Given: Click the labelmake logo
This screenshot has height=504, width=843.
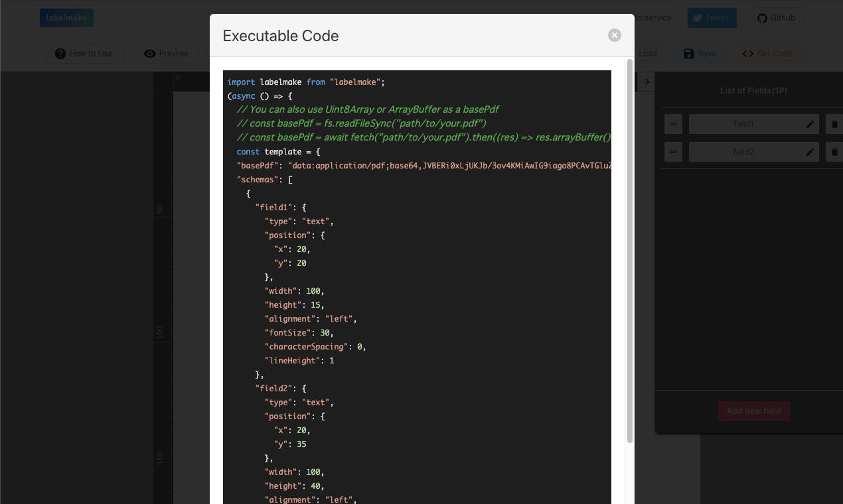Looking at the screenshot, I should pyautogui.click(x=66, y=18).
